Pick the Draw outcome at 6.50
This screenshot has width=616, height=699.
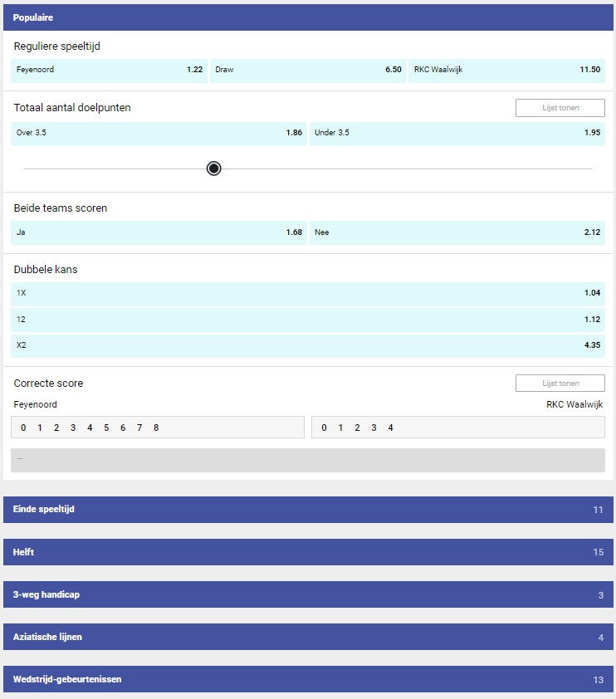click(x=308, y=70)
